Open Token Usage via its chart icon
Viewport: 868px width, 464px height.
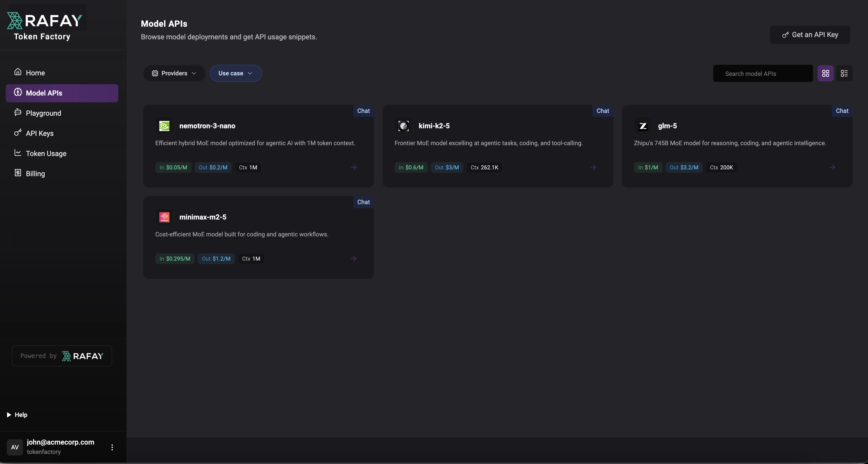(x=18, y=153)
